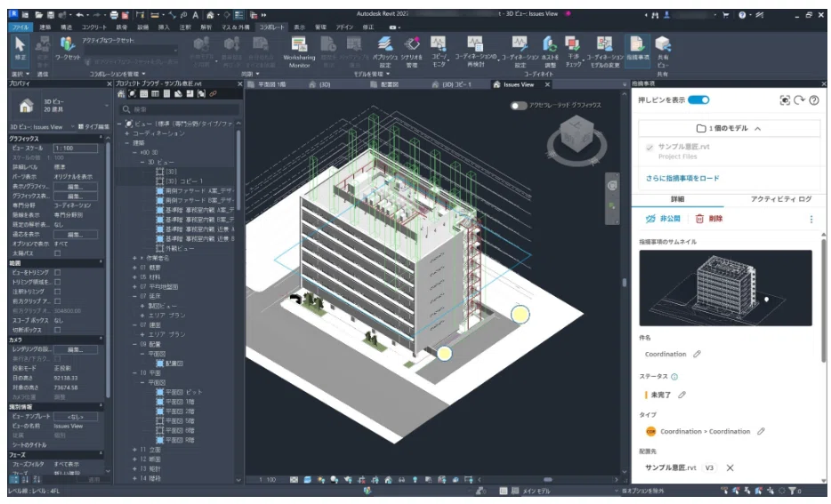
Task: Expand the 05 材料 tree node
Action: [134, 276]
